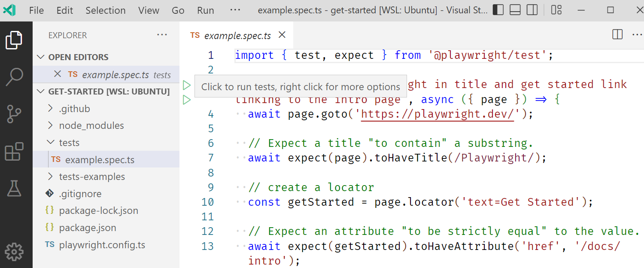Click the '@playwright/test' import string
This screenshot has height=268, width=644.
[x=487, y=55]
